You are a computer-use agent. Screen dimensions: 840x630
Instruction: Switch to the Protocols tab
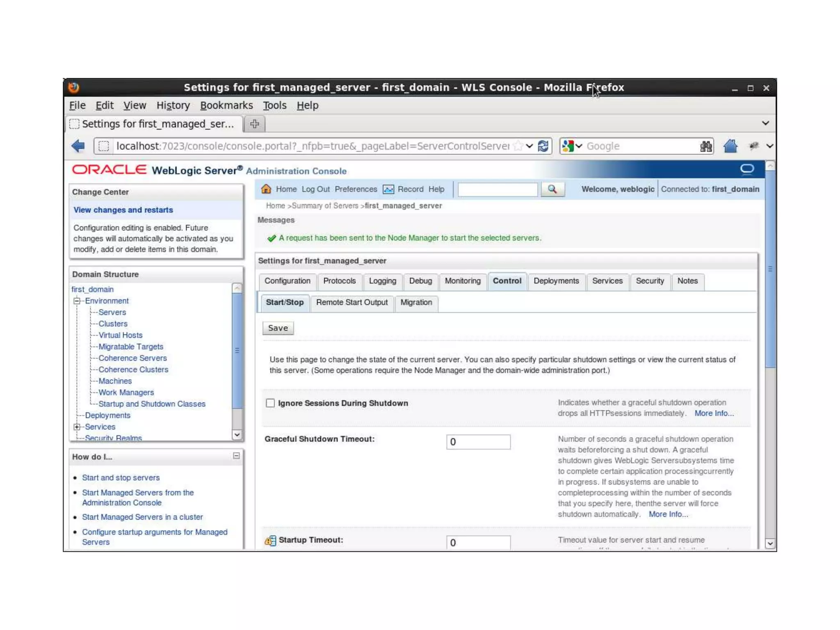click(339, 281)
